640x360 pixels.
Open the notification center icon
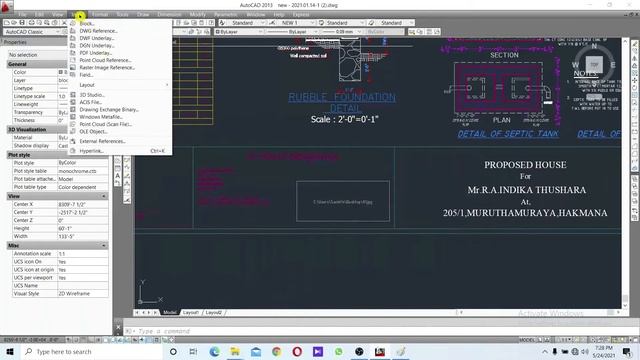click(x=627, y=351)
